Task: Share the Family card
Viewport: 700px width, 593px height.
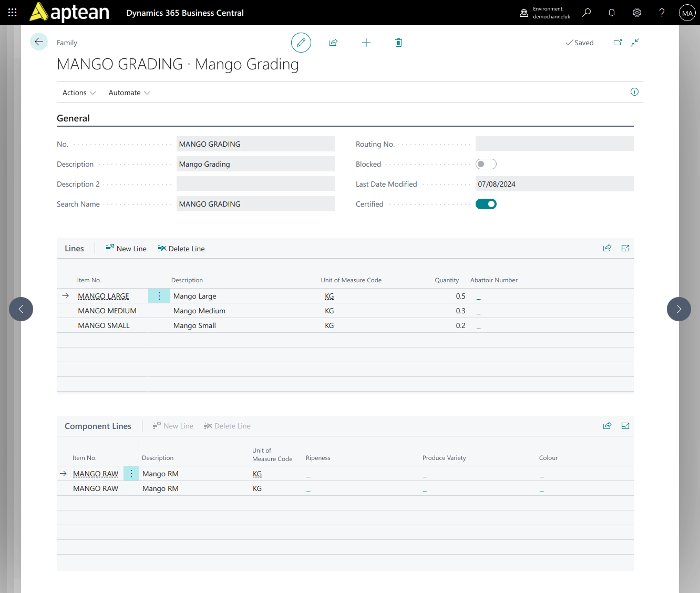Action: (333, 43)
